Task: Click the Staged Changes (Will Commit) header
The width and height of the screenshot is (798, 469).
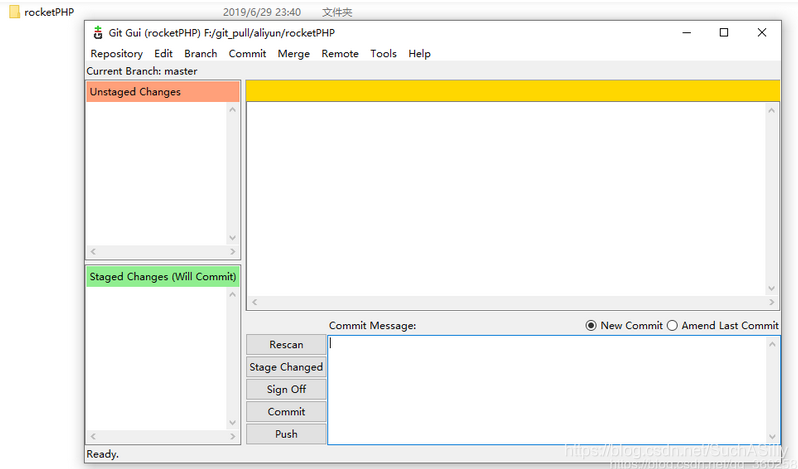Action: tap(163, 277)
